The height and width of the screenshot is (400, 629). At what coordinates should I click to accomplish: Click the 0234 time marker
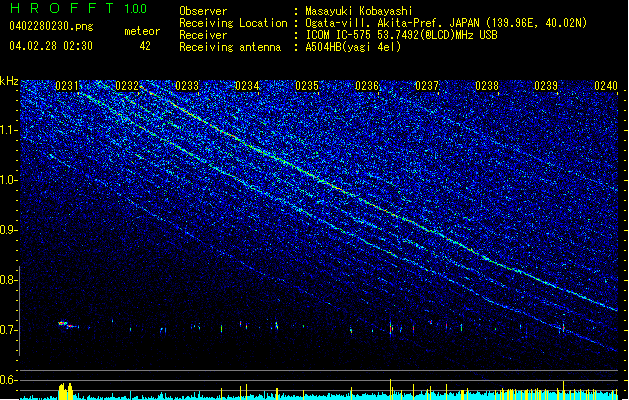coord(247,86)
